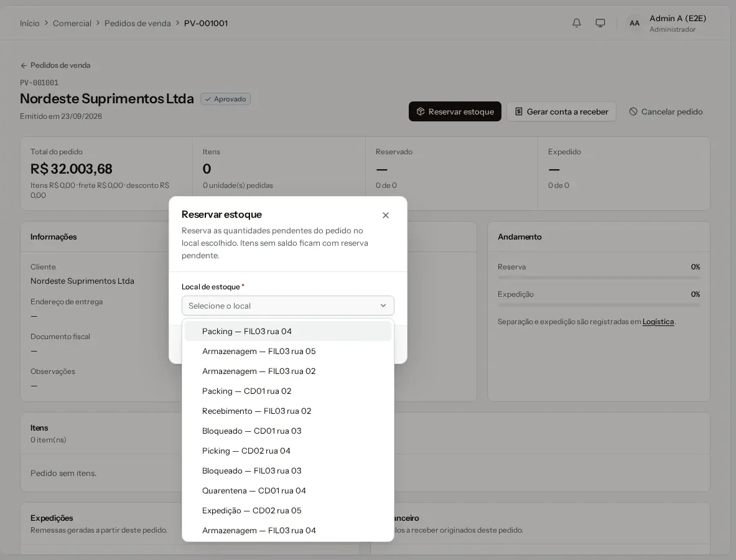
Task: Choose Expedição — CD02 rua 05
Action: tap(287, 511)
